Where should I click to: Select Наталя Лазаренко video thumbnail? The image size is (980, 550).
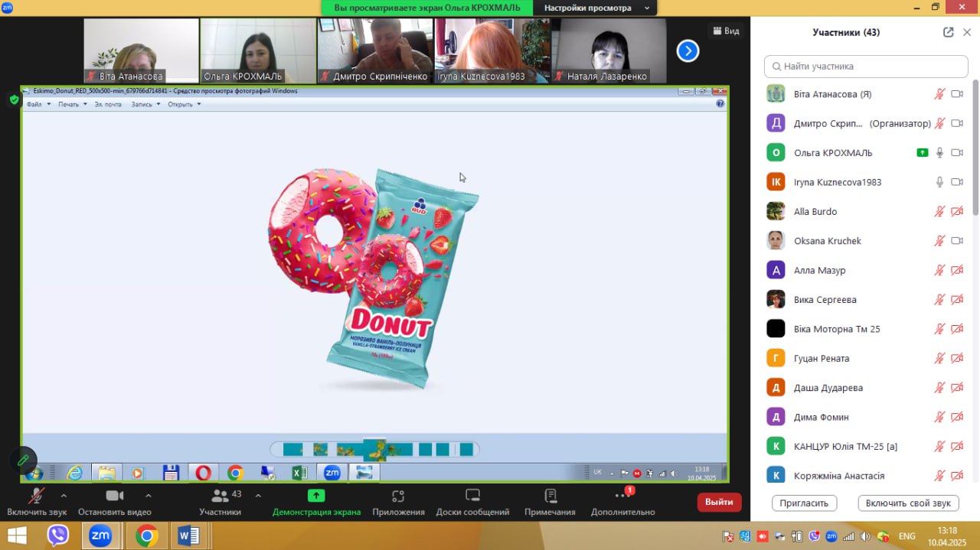click(609, 50)
